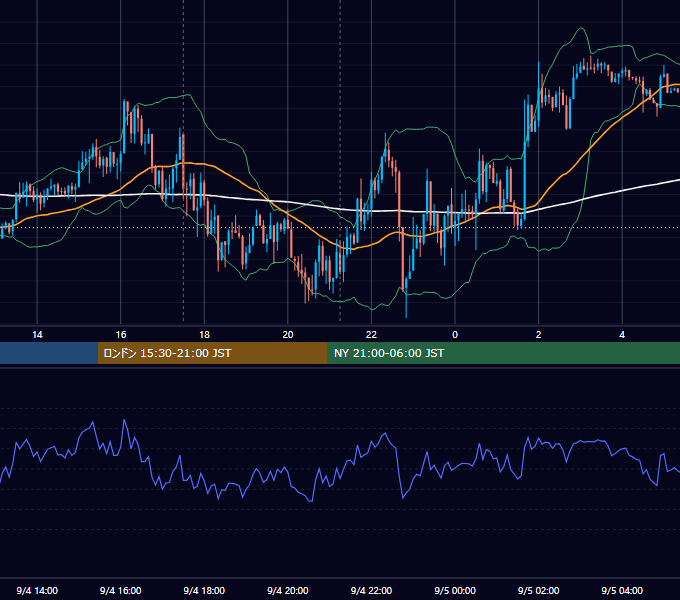Click the hour label 20 on price chart axis
Viewport: 680px width, 600px height.
288,335
